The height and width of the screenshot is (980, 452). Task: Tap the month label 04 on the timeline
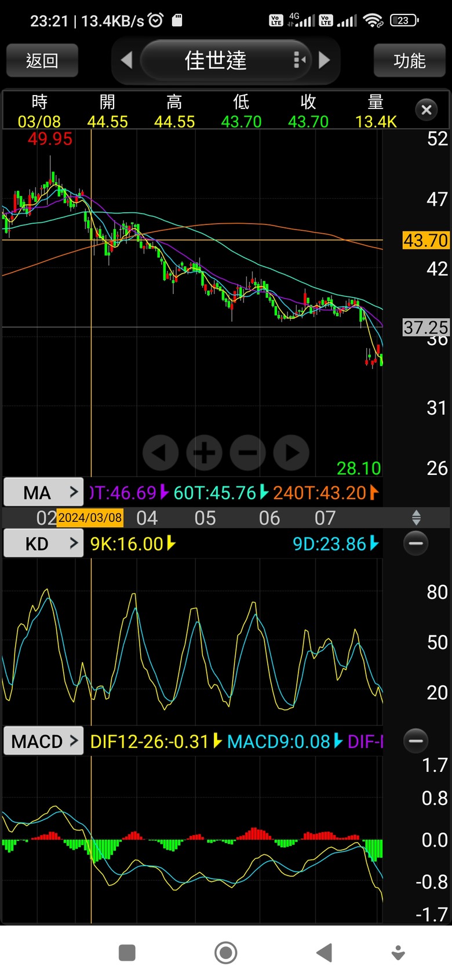point(147,518)
